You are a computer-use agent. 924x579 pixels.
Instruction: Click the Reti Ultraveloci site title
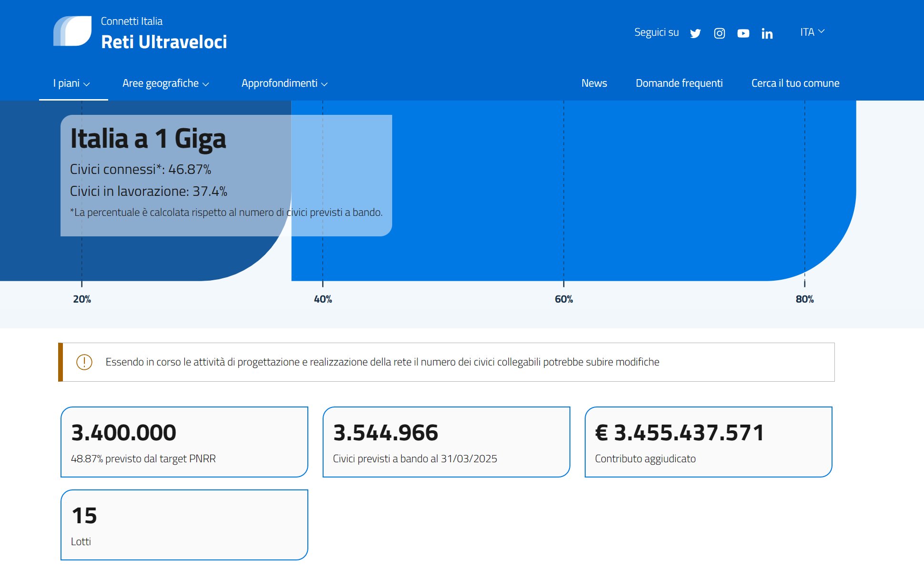(x=164, y=42)
